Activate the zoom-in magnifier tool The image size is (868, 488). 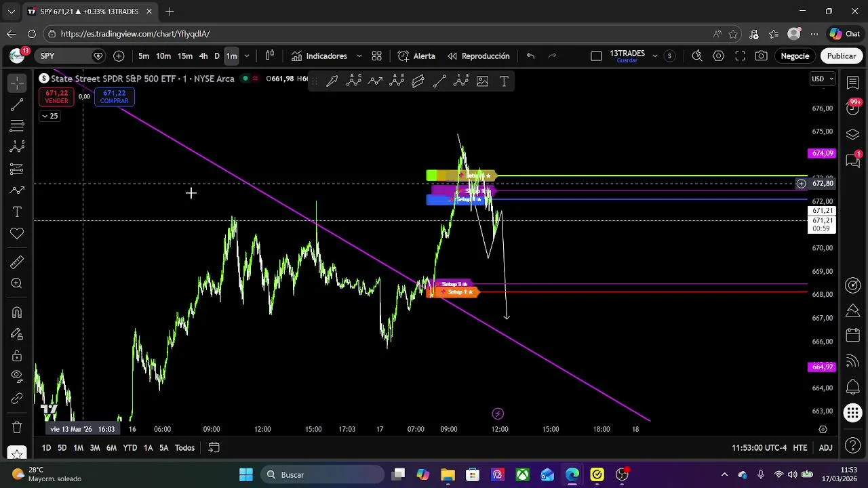pyautogui.click(x=17, y=284)
